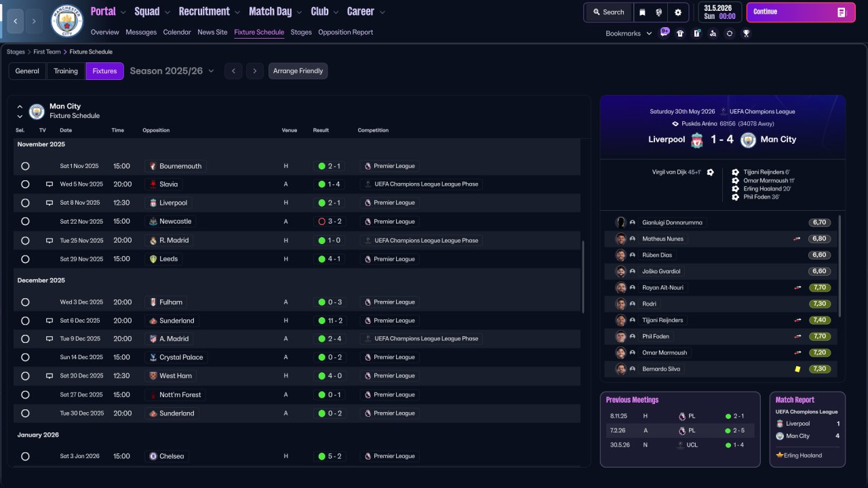Select the Newcastle fixture radio button
Screen dimensions: 868x488
click(25, 222)
